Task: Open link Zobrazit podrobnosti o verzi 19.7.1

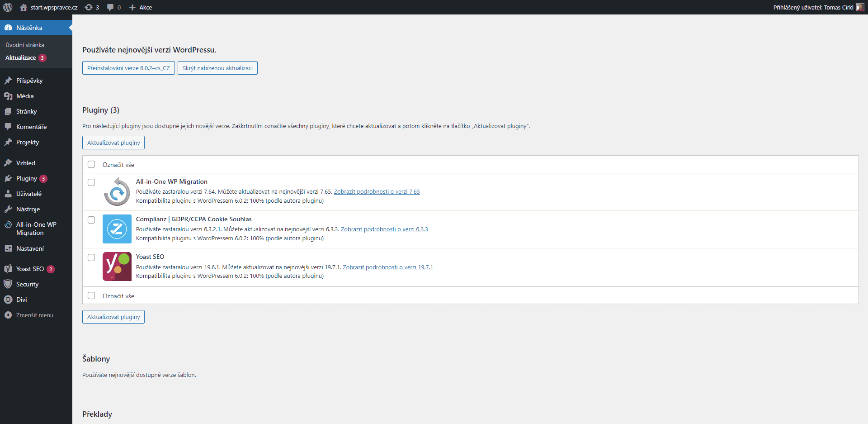Action: (388, 267)
